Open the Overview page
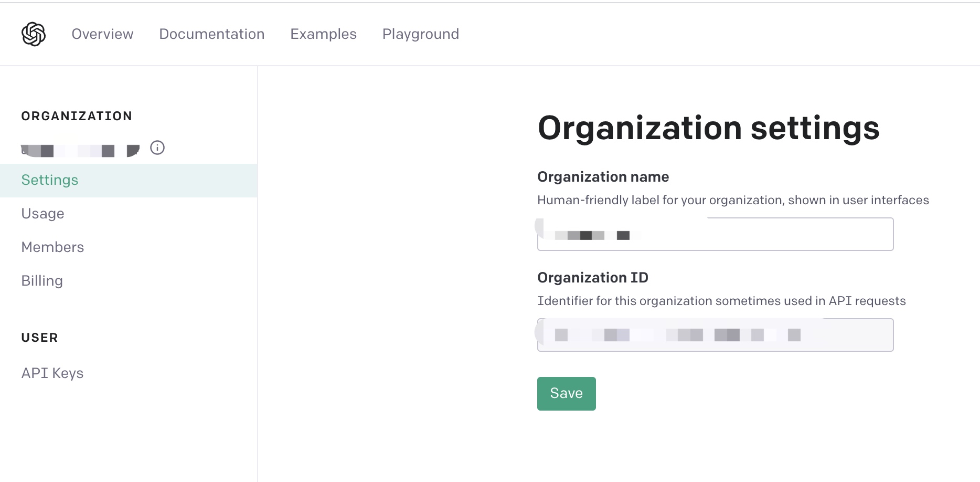This screenshot has height=482, width=980. tap(102, 34)
